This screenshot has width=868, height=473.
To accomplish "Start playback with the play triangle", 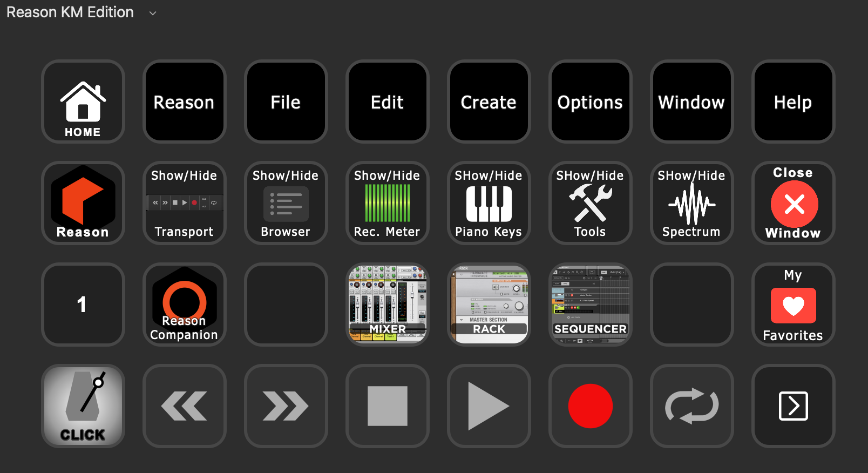I will (489, 406).
